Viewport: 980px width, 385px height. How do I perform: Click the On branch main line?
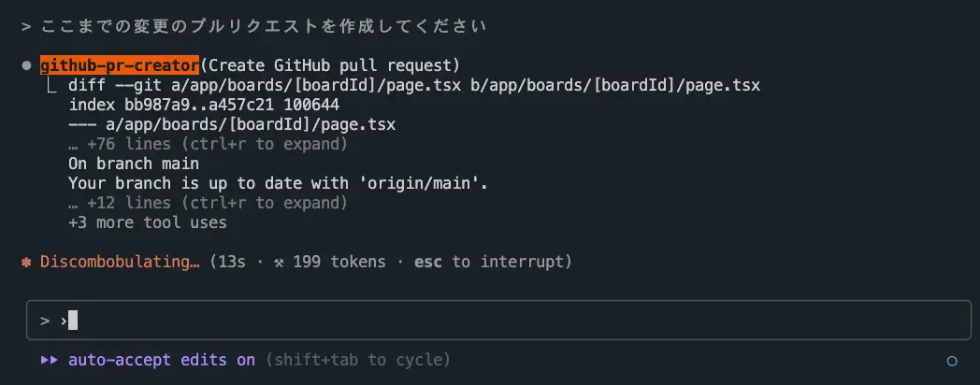click(134, 164)
